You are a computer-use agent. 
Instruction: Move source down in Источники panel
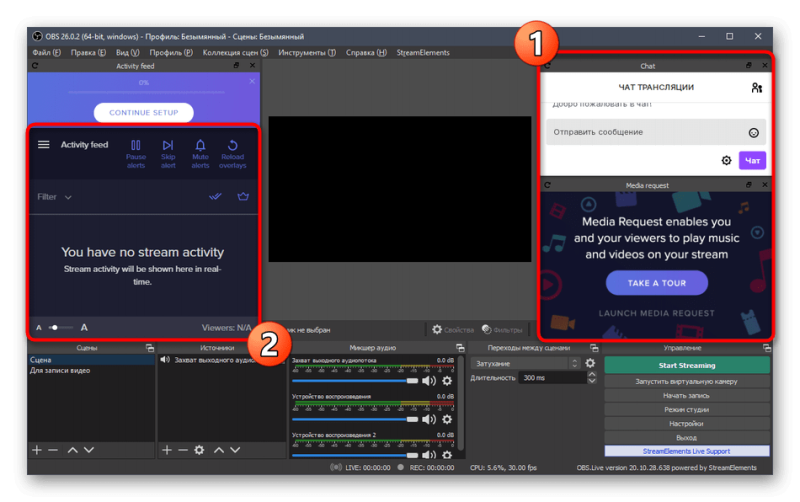click(235, 450)
